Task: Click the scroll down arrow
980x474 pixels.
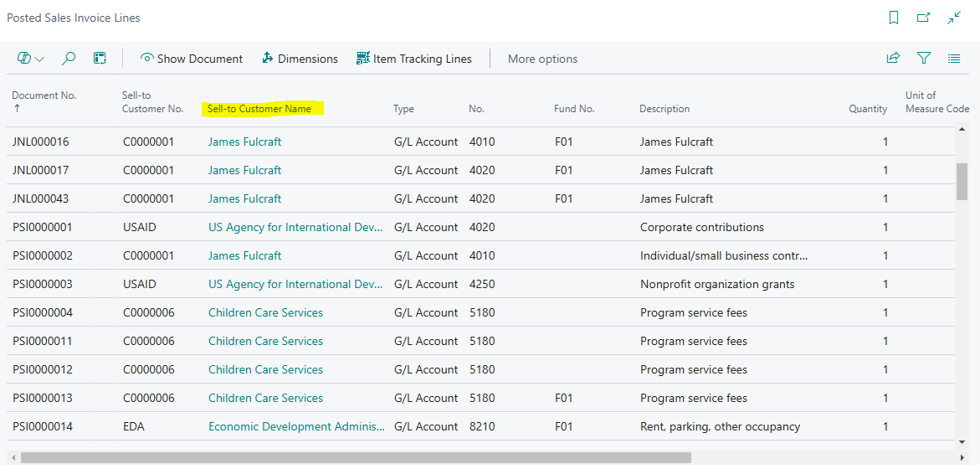Action: pos(962,442)
